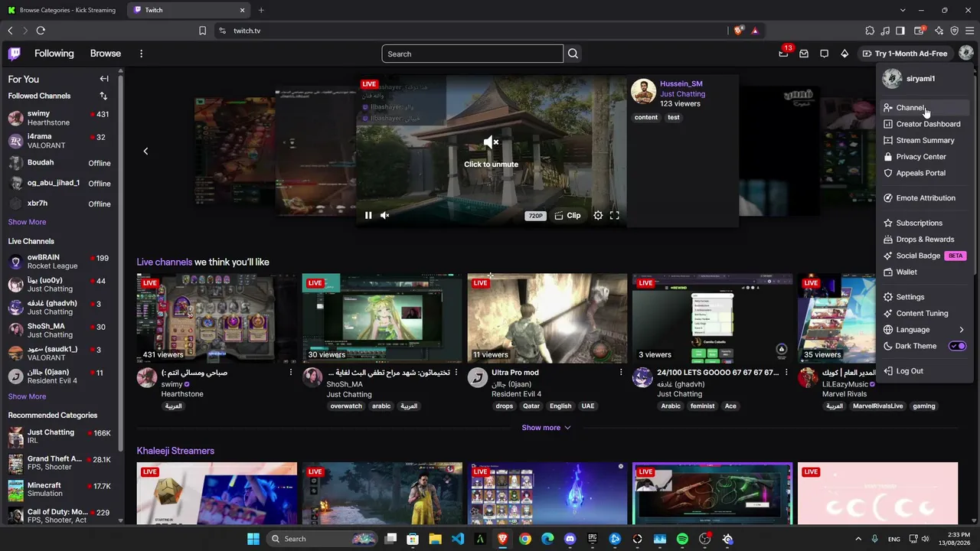
Task: Open options for the swimy stream card
Action: point(290,373)
